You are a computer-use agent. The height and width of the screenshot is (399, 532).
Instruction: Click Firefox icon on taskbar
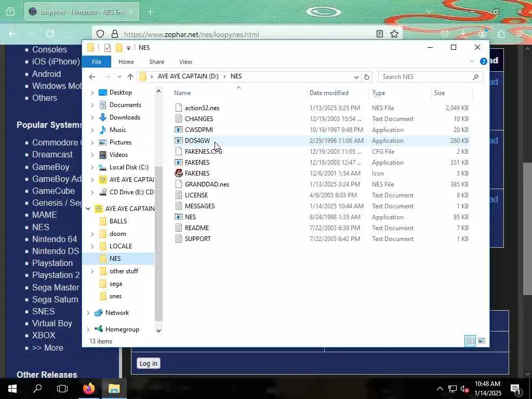point(89,389)
